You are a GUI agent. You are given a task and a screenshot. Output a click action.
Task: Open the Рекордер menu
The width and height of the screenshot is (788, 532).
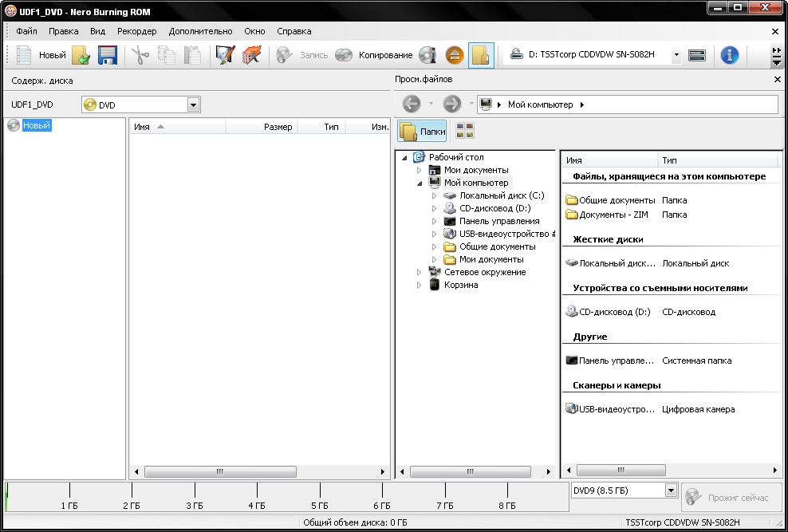136,31
